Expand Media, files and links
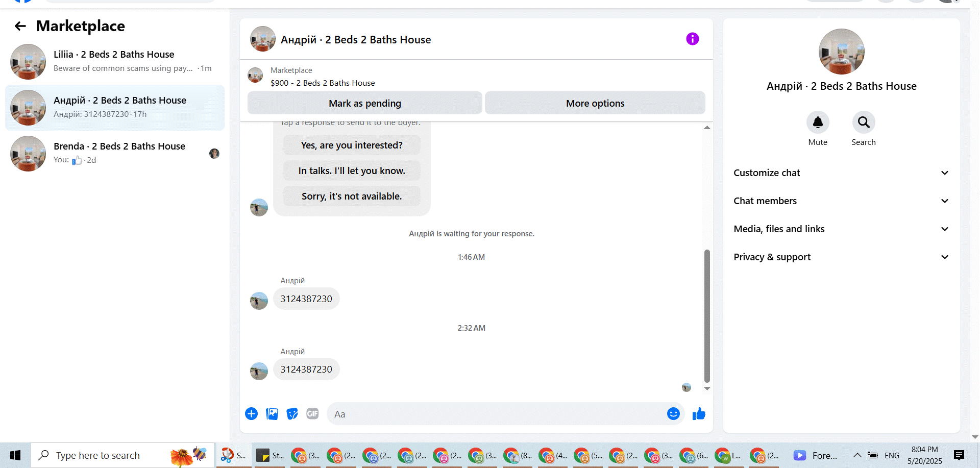 click(x=841, y=229)
